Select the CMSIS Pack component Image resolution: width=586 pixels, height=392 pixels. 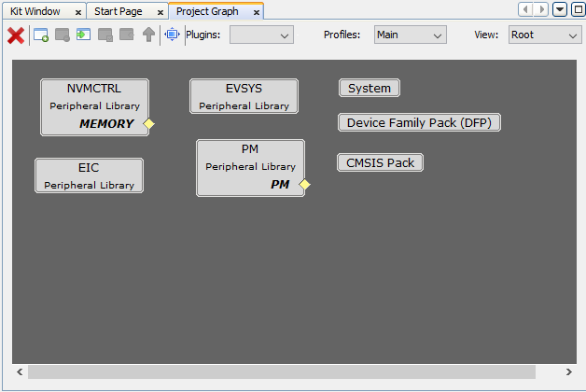(x=380, y=162)
